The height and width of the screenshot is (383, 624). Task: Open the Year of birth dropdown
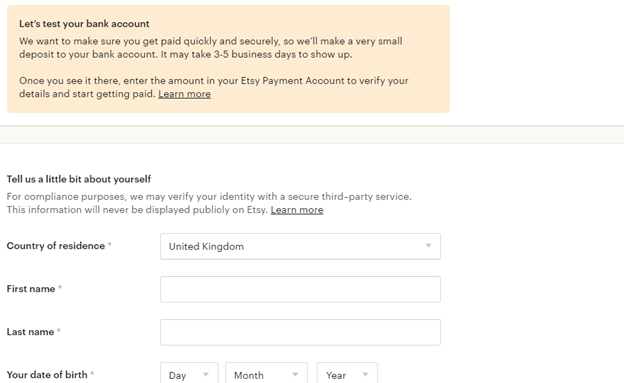point(347,373)
